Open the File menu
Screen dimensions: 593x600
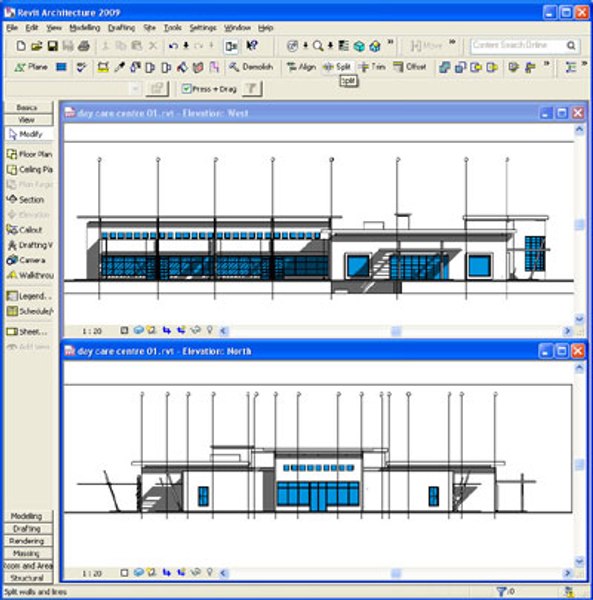[x=12, y=28]
